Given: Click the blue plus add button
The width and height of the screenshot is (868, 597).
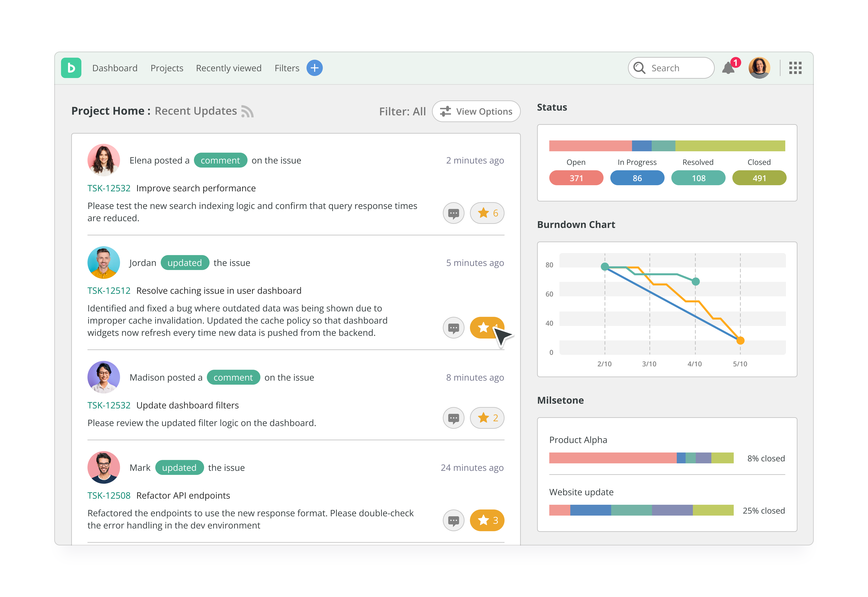Looking at the screenshot, I should click(x=314, y=68).
